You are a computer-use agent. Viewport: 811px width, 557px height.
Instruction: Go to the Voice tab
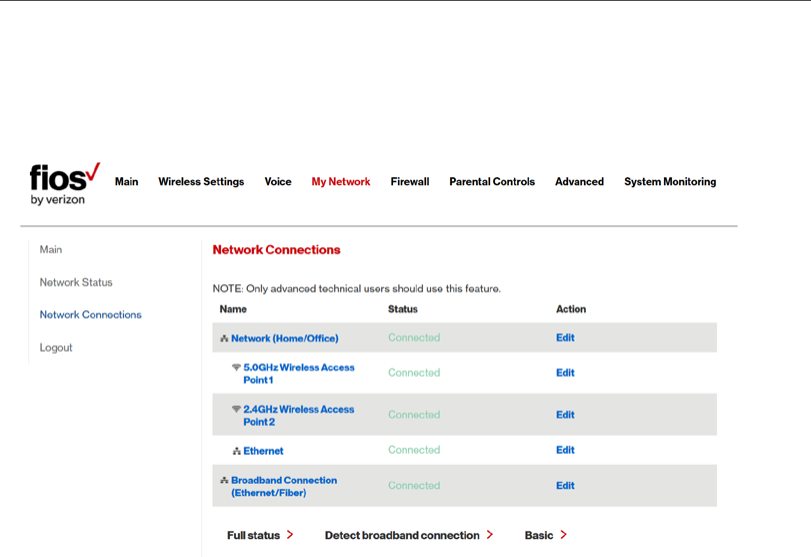point(278,182)
